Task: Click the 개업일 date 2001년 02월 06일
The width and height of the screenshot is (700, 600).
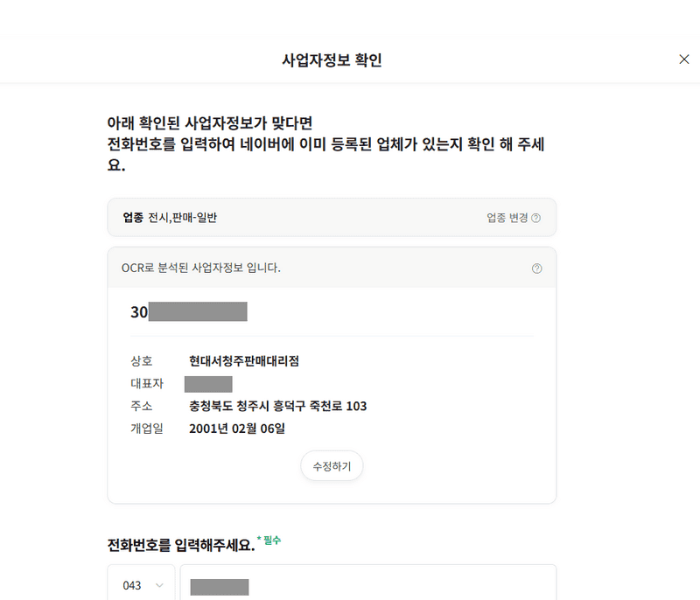Action: click(x=237, y=429)
